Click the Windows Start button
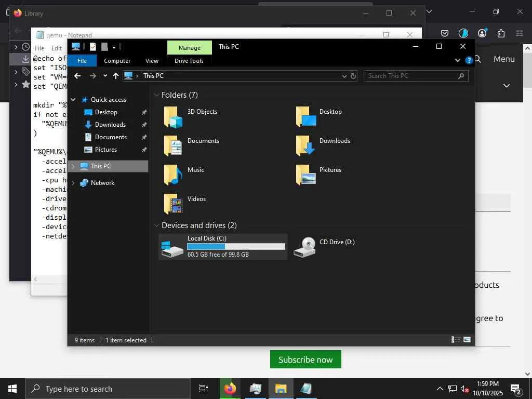Image resolution: width=532 pixels, height=399 pixels. tap(12, 389)
